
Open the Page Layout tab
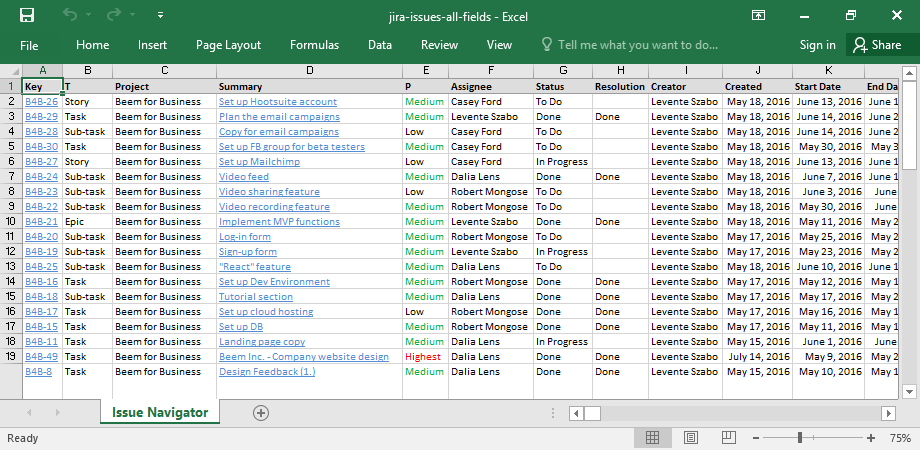click(228, 45)
